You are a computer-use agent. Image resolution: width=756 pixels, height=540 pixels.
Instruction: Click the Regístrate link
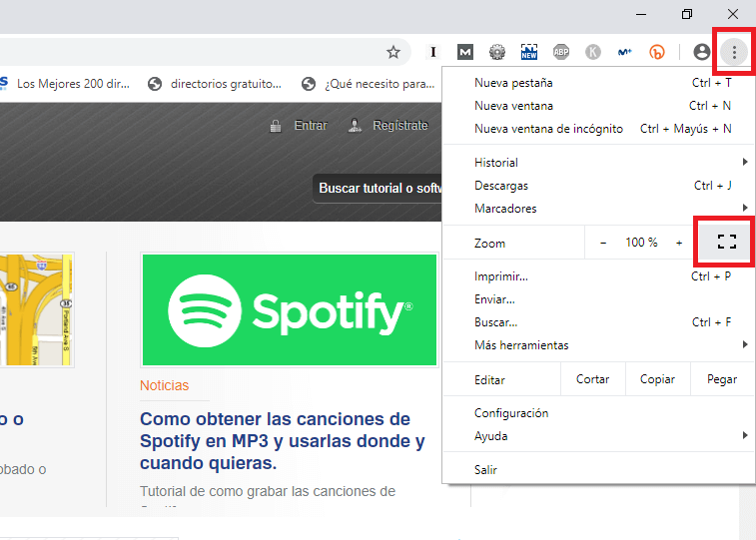(400, 126)
